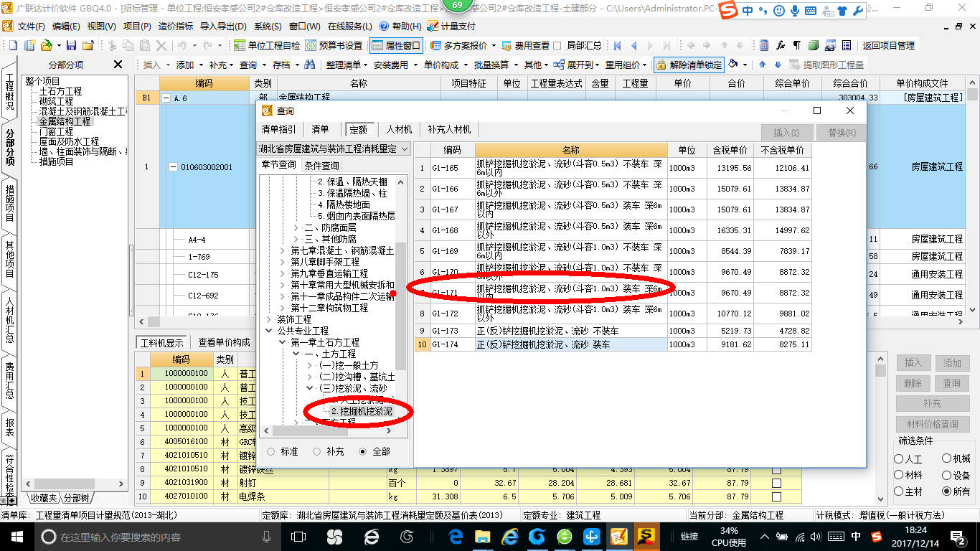Jump to first record navigation icon
The width and height of the screenshot is (980, 551).
pyautogui.click(x=617, y=45)
